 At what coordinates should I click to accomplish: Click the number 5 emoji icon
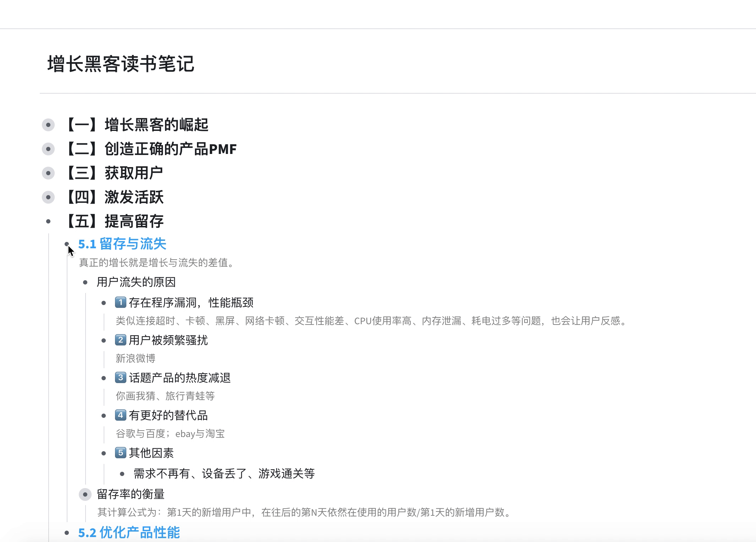coord(121,453)
